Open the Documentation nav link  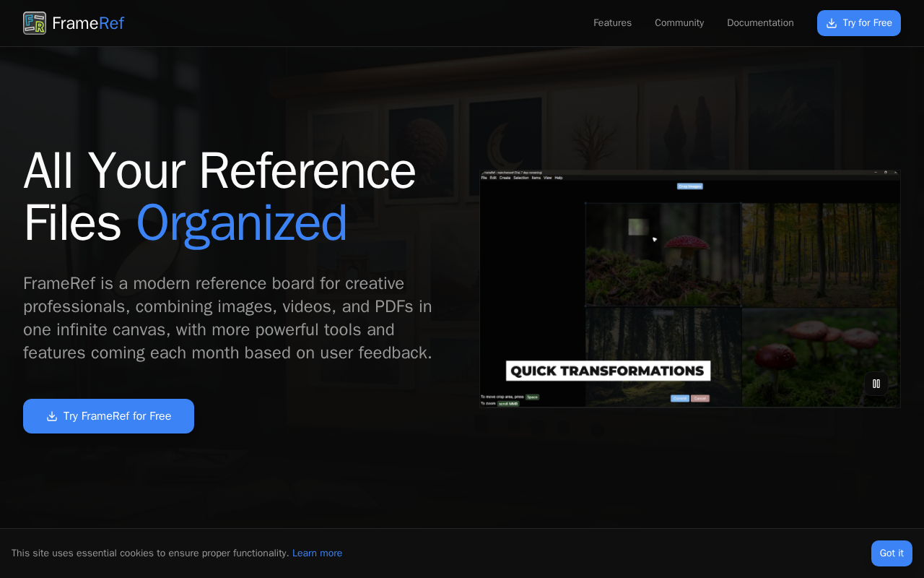tap(760, 23)
